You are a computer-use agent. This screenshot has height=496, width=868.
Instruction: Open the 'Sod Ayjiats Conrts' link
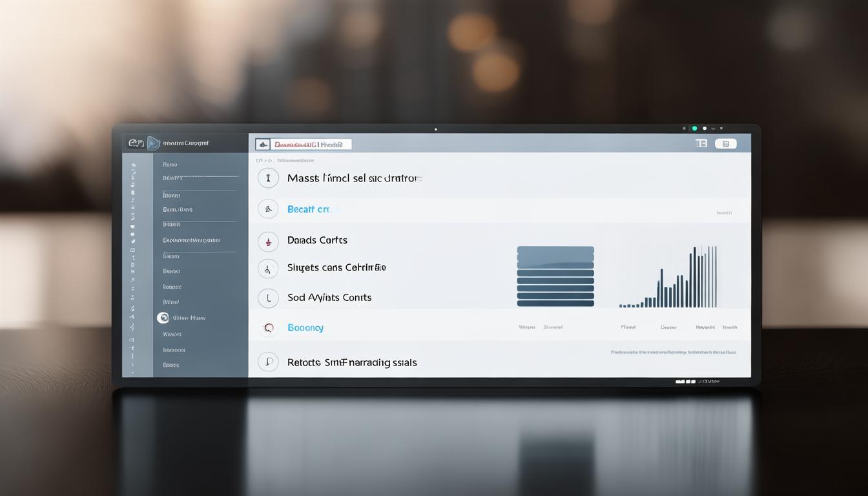[329, 298]
